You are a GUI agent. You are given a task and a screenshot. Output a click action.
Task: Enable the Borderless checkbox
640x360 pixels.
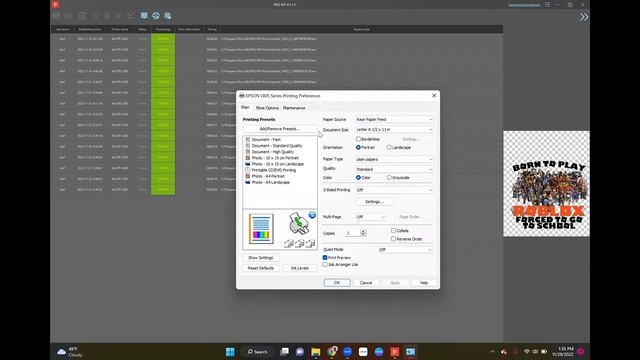[358, 139]
